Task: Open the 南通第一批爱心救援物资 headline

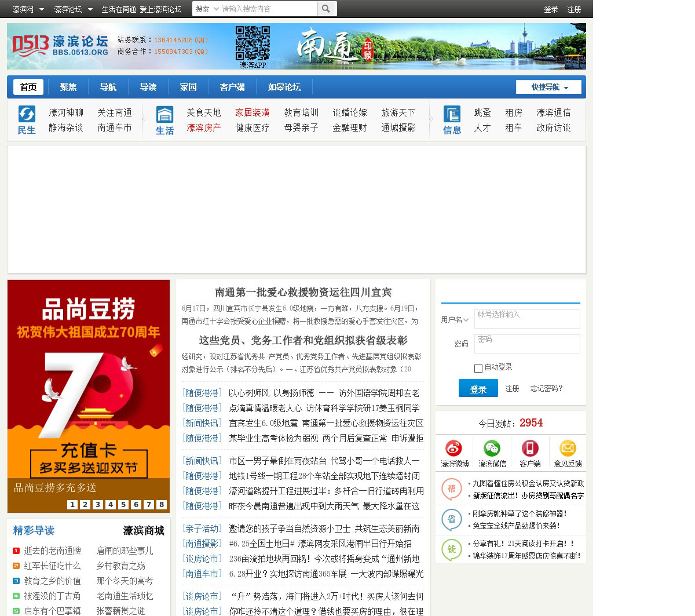Action: [x=303, y=292]
